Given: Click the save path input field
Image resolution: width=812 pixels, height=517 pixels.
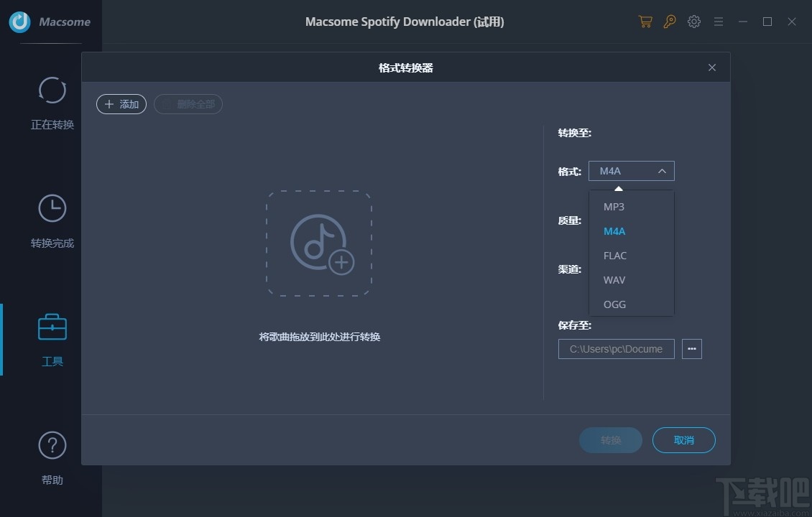Looking at the screenshot, I should point(616,349).
